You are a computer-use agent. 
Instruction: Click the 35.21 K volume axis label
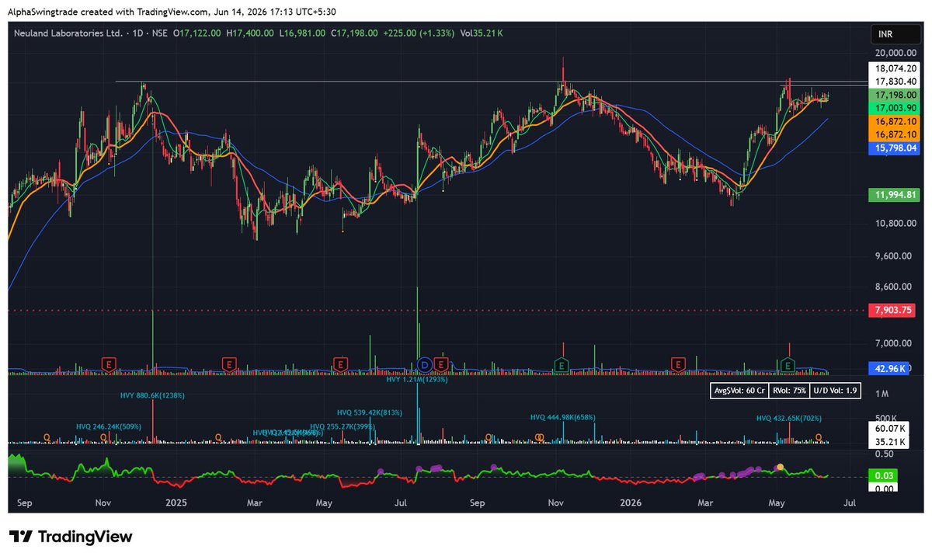(890, 441)
